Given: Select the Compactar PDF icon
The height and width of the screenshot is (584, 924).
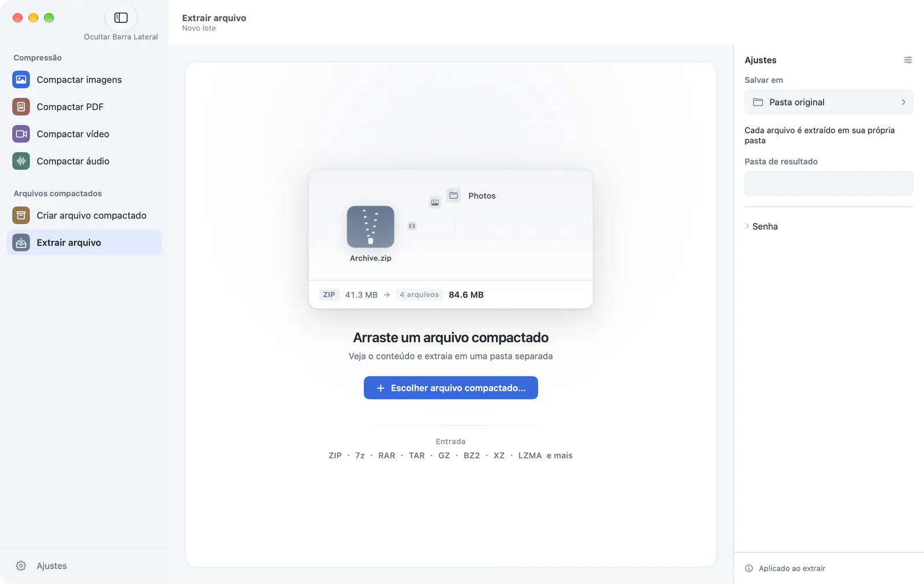Looking at the screenshot, I should point(21,107).
